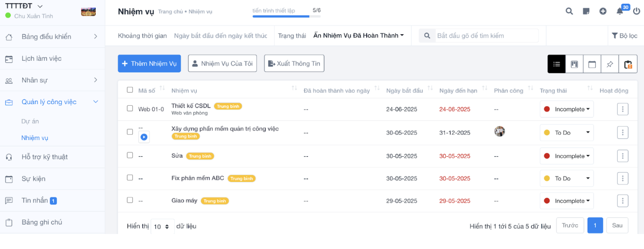Click the Xuất Thông Tin button
The height and width of the screenshot is (249, 644).
(x=294, y=64)
